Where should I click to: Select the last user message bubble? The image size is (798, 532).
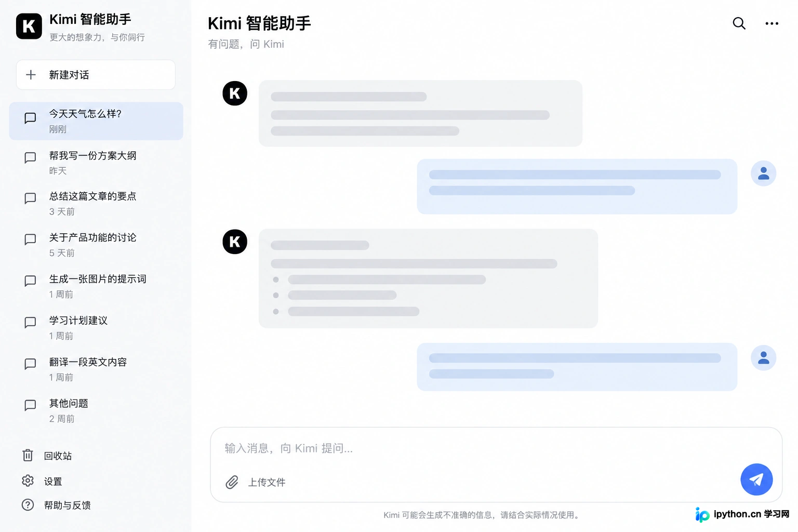pyautogui.click(x=577, y=367)
